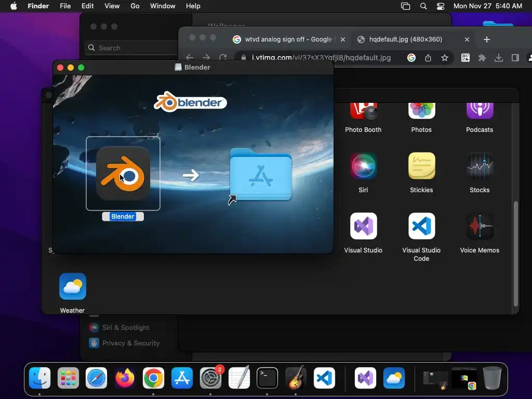Image resolution: width=532 pixels, height=399 pixels.
Task: Toggle Chrome side panel icon
Action: click(x=515, y=58)
